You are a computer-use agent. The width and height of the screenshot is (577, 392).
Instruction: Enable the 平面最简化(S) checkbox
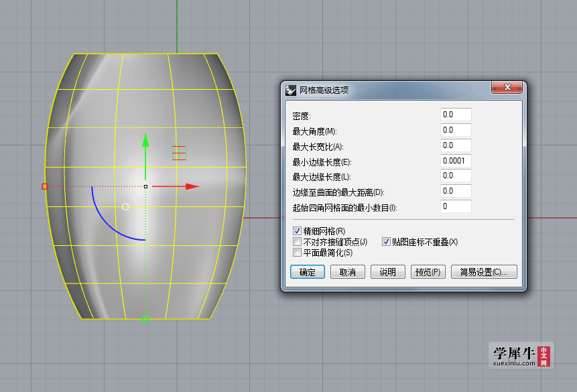pos(298,253)
